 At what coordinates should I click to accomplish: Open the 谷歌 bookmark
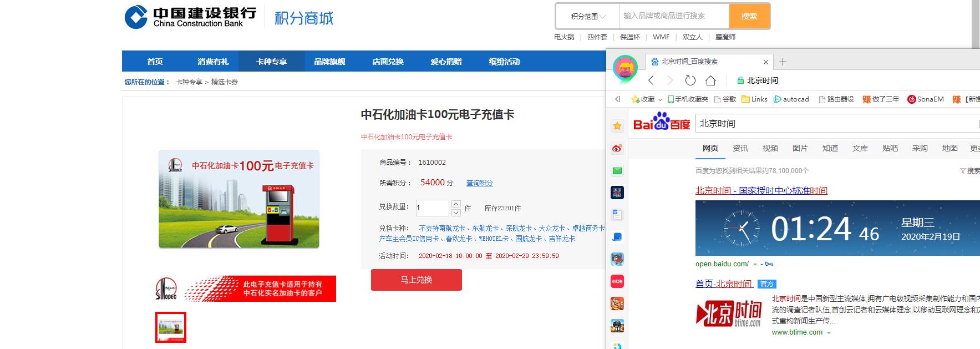pyautogui.click(x=725, y=99)
